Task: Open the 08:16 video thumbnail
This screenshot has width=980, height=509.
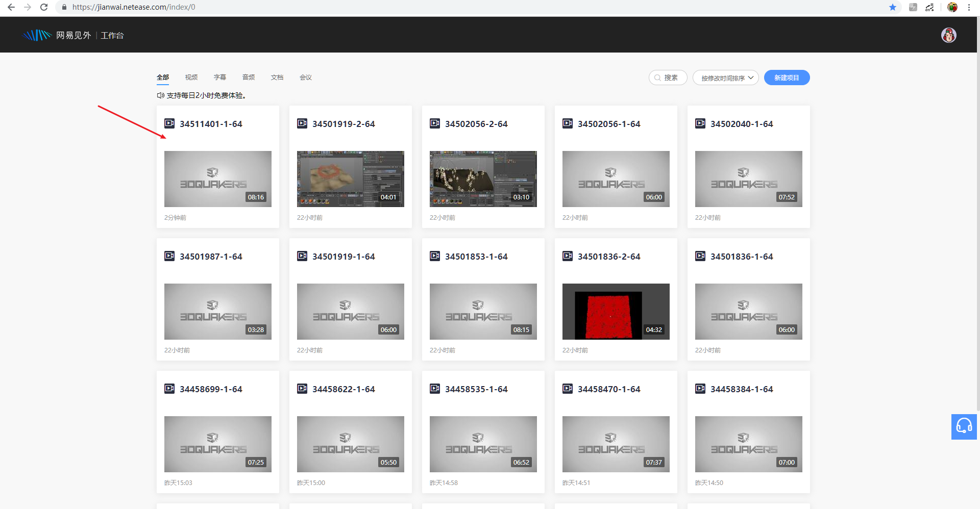Action: coord(218,179)
